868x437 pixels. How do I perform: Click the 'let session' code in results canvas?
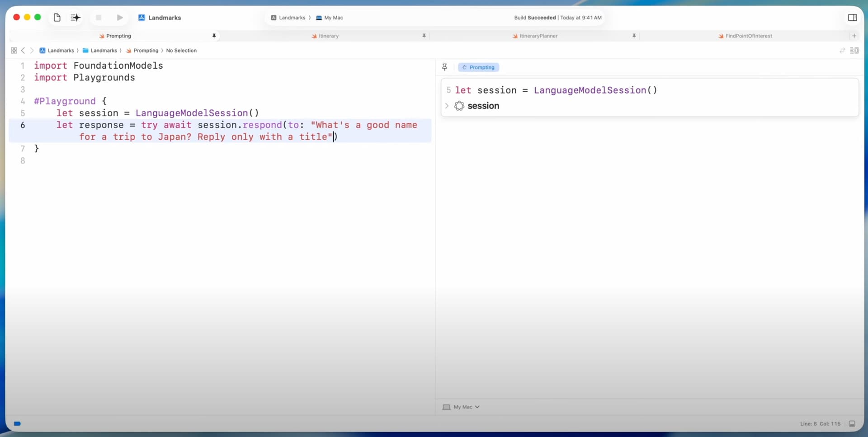pyautogui.click(x=556, y=90)
